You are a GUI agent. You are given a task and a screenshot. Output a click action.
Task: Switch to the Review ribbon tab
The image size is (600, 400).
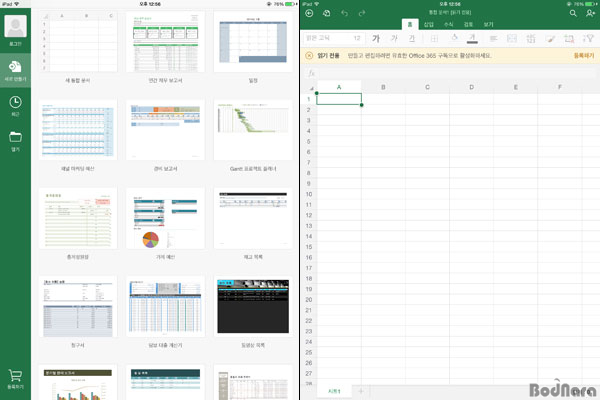pos(468,24)
